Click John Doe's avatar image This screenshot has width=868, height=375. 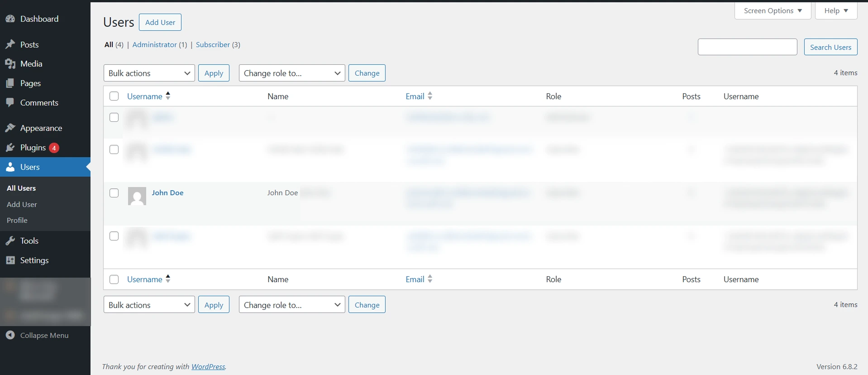click(x=137, y=196)
